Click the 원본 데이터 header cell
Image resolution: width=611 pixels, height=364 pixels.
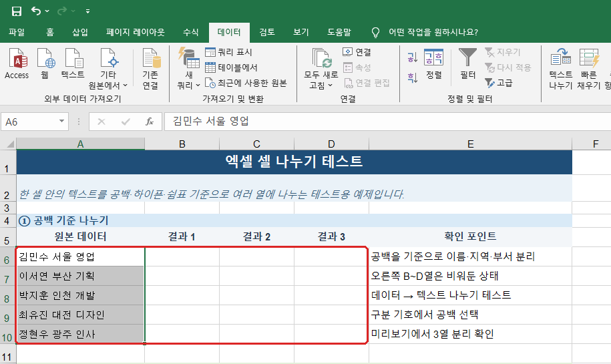[80, 236]
